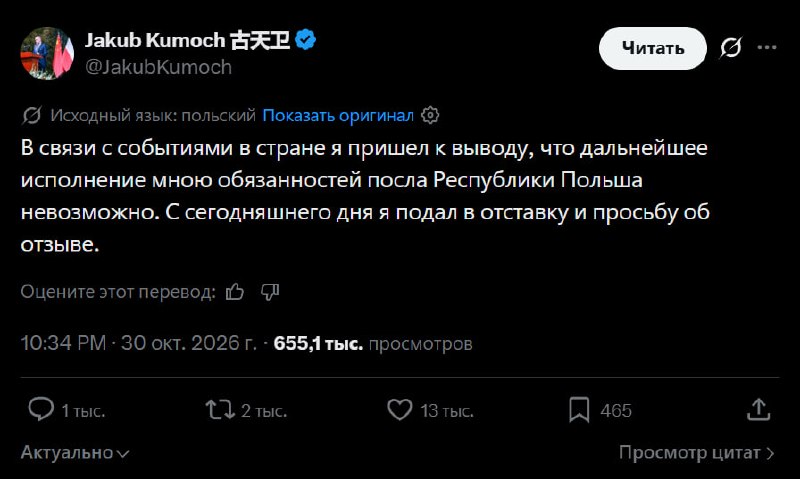Click the reply speech bubble icon
800x479 pixels.
pos(41,409)
